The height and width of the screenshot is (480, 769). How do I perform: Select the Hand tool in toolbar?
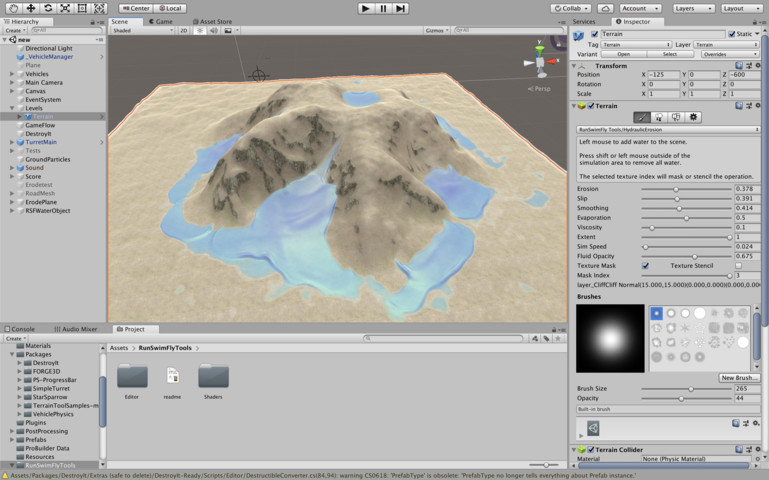[13, 8]
